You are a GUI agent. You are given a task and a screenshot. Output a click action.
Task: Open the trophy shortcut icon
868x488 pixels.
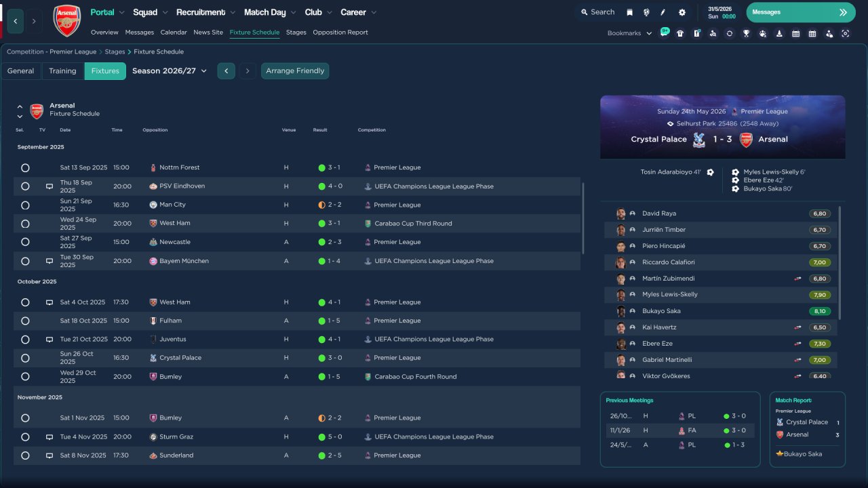point(746,33)
